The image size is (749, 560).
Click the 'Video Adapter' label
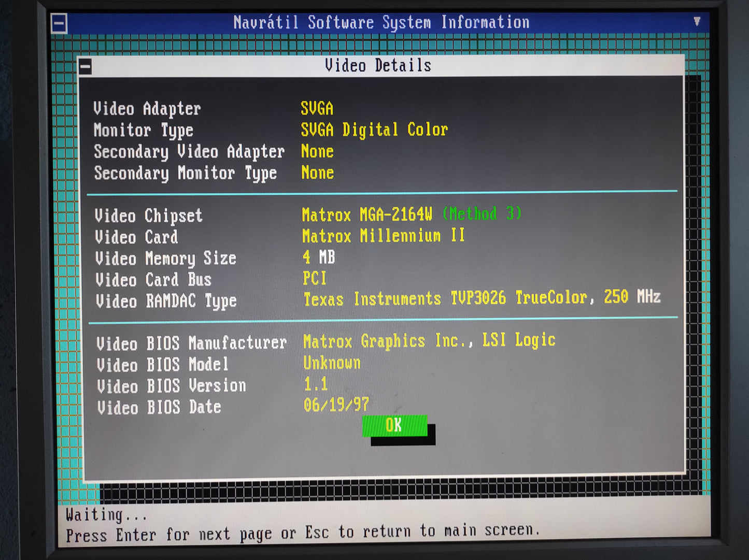tap(147, 109)
